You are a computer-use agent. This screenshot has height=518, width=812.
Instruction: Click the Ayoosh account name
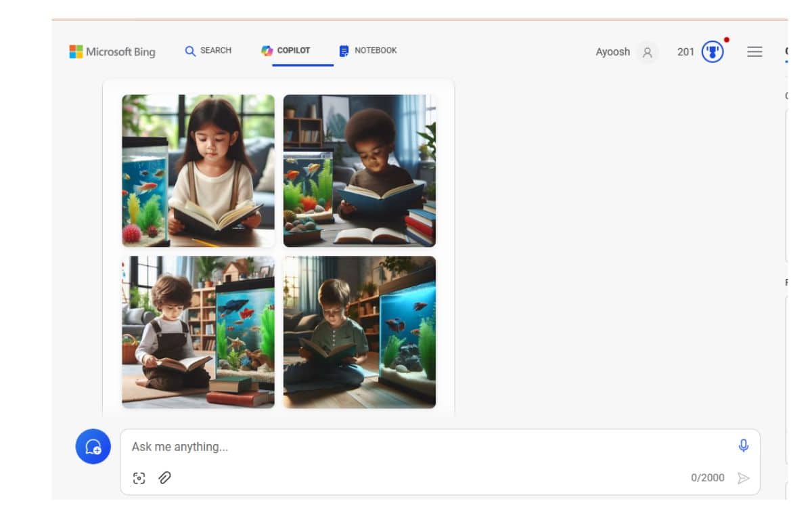[612, 52]
